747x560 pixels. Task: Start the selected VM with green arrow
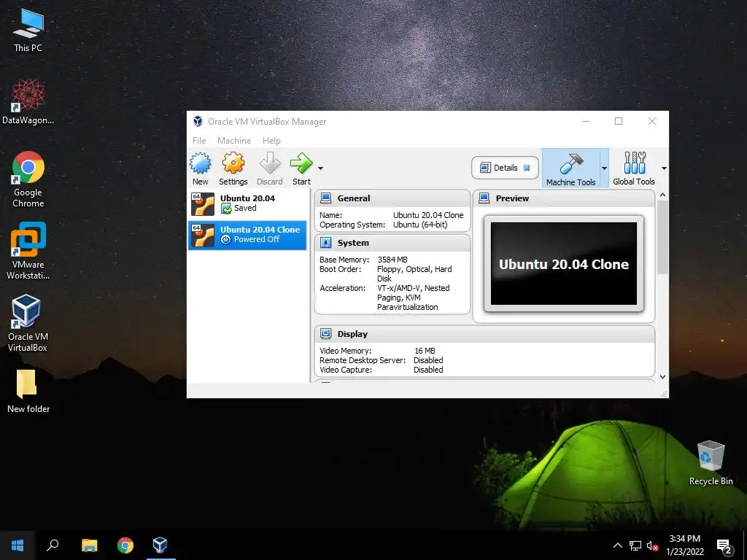coord(301,168)
